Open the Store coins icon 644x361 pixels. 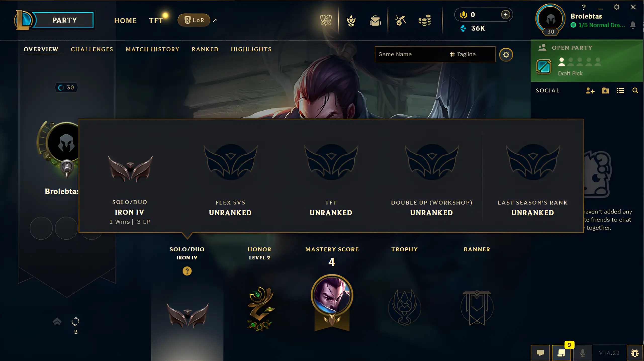click(x=425, y=20)
